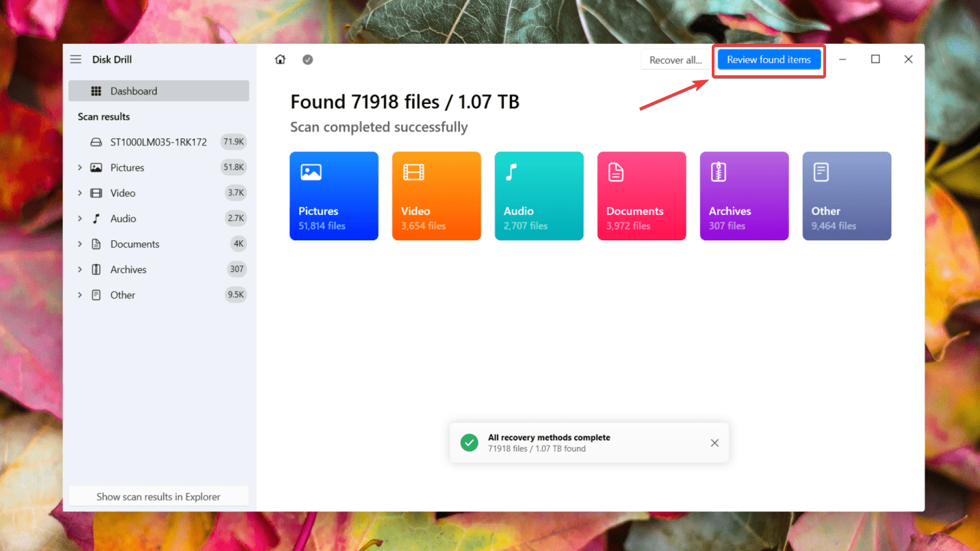Screen dimensions: 980x551
Task: Click the file icon on Other card
Action: (x=821, y=172)
